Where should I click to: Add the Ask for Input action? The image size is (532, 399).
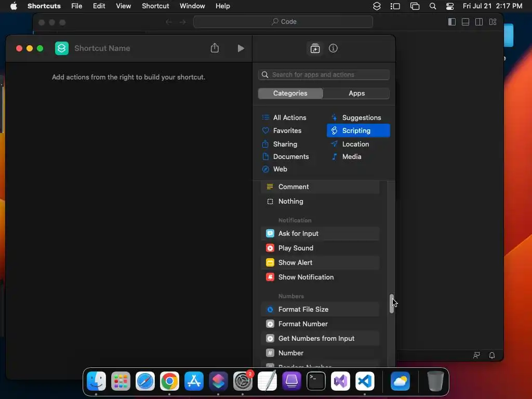pyautogui.click(x=320, y=233)
